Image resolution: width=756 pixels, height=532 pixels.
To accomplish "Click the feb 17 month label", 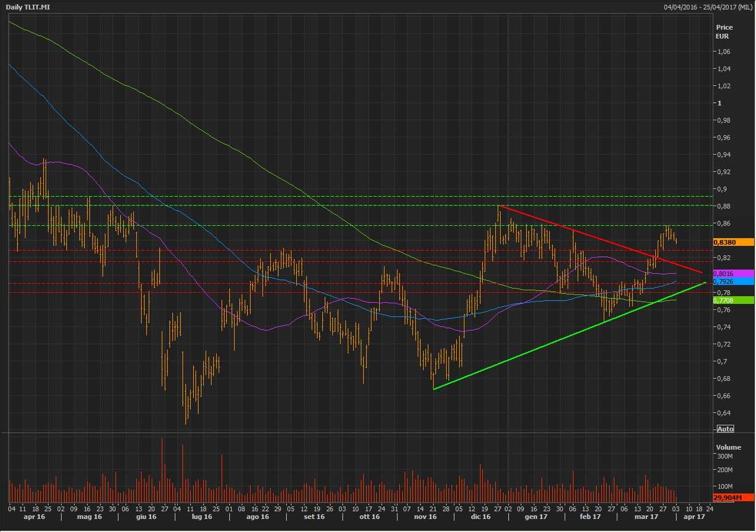I will point(590,517).
